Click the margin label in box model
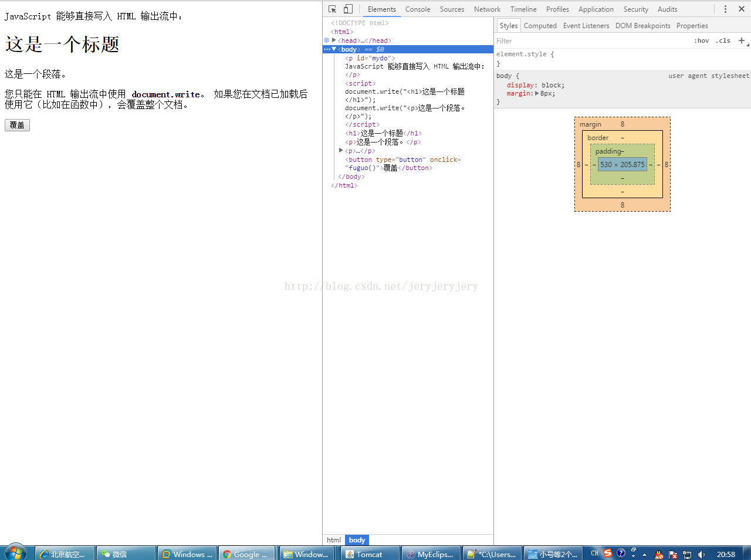751x560 pixels. [590, 124]
